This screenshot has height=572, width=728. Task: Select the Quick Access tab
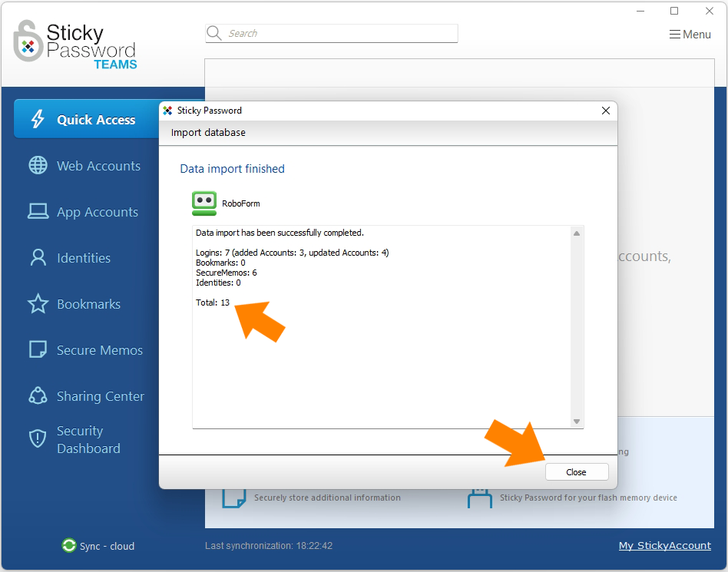tap(88, 119)
